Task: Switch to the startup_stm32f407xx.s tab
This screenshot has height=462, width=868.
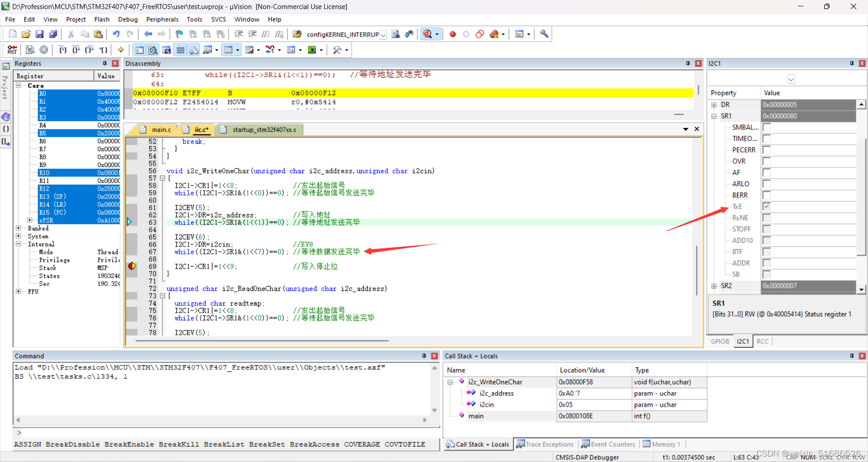Action: [x=259, y=130]
